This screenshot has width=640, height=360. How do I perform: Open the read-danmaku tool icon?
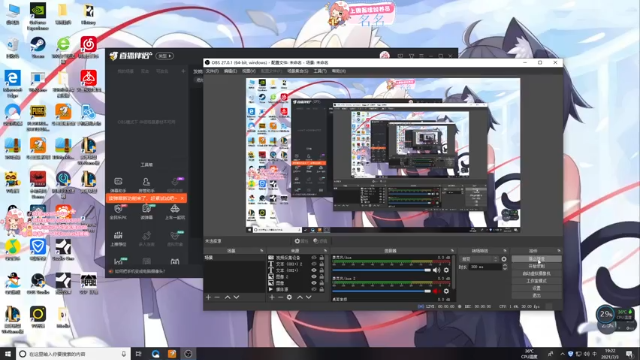(147, 209)
